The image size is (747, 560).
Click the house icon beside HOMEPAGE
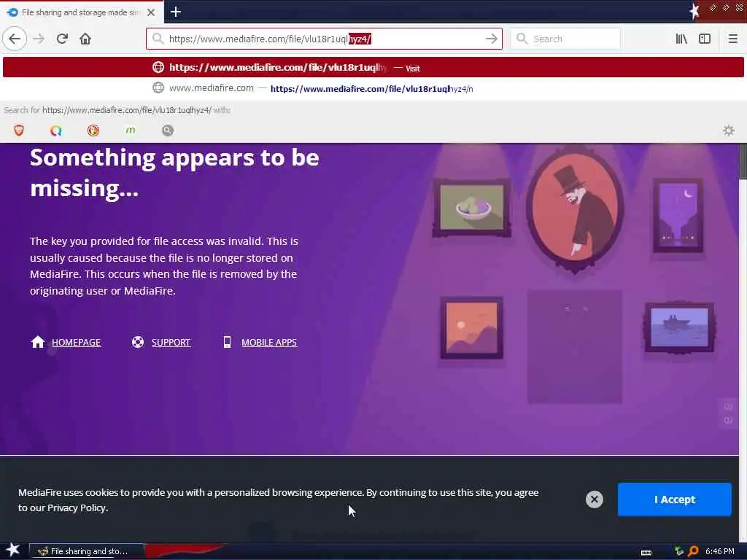click(x=38, y=342)
